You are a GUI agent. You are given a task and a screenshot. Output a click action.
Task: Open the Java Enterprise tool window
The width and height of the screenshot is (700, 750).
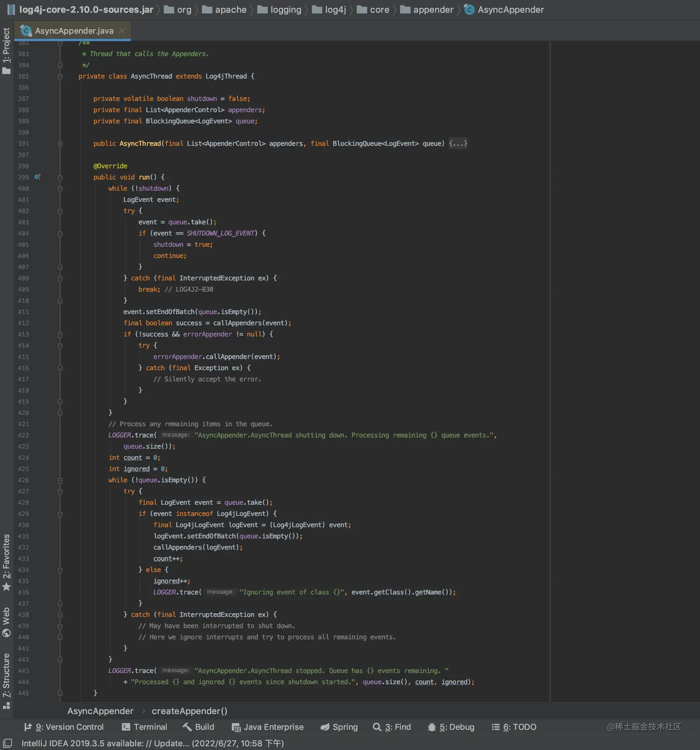[x=268, y=727]
